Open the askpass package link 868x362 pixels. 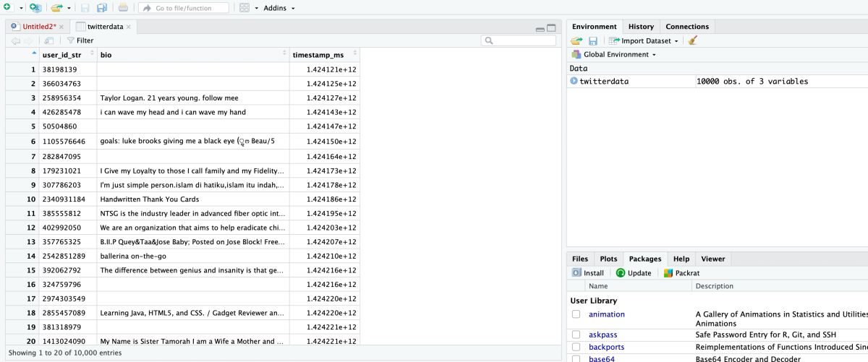pyautogui.click(x=603, y=335)
